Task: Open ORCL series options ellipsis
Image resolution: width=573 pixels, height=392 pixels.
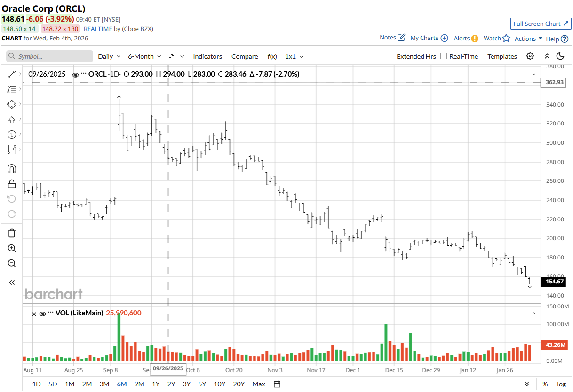Action: [84, 74]
